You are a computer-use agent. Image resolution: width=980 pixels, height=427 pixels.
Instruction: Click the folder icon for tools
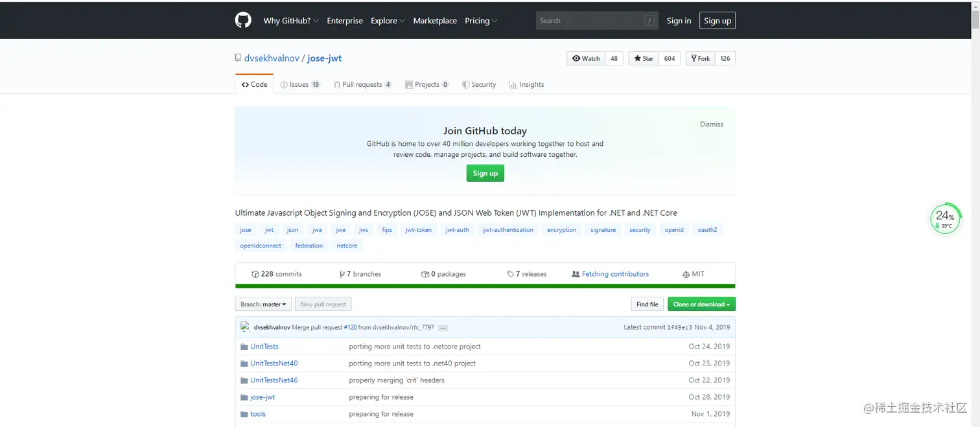click(x=244, y=414)
